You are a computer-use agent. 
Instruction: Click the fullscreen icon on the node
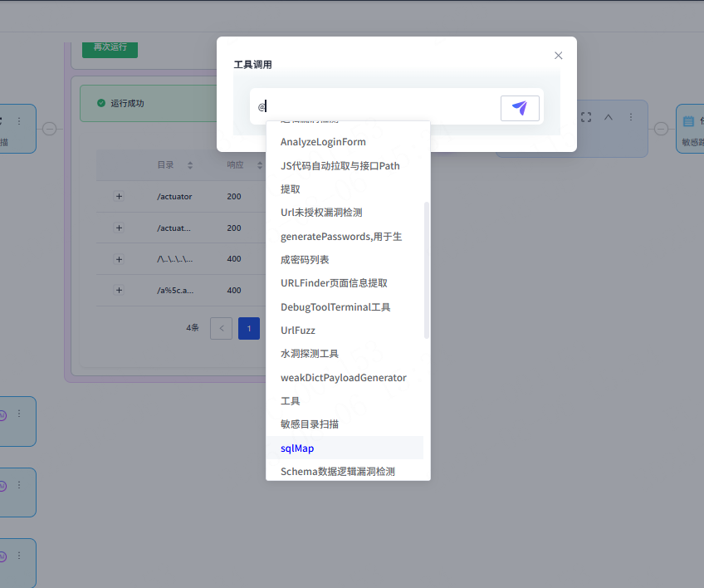[x=586, y=118]
